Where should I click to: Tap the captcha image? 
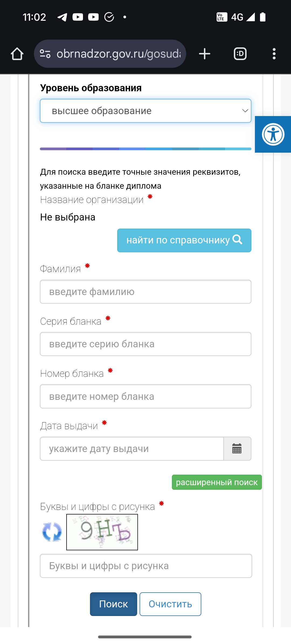pyautogui.click(x=102, y=532)
